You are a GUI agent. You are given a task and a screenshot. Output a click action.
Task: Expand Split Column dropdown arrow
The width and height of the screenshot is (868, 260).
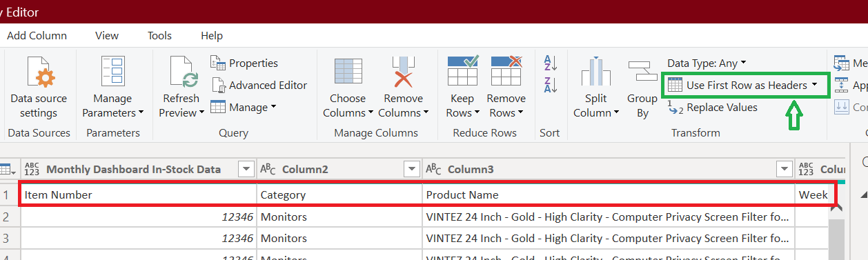(x=617, y=113)
